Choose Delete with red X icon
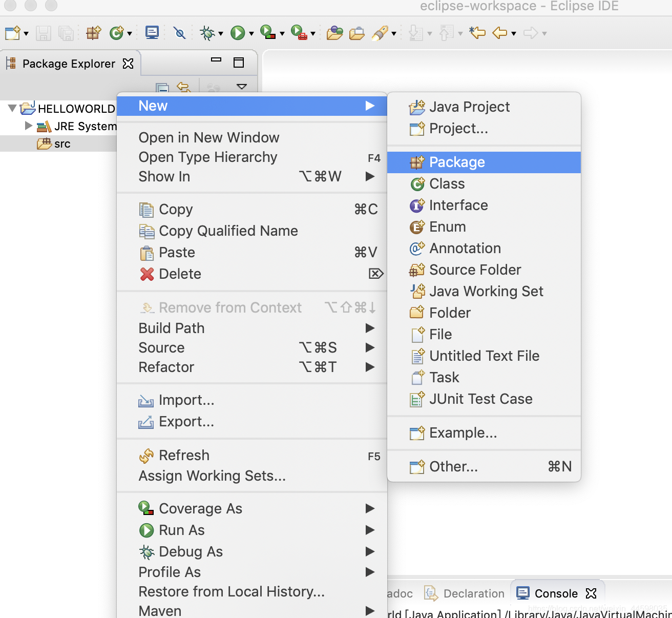The image size is (672, 618). pos(252,274)
